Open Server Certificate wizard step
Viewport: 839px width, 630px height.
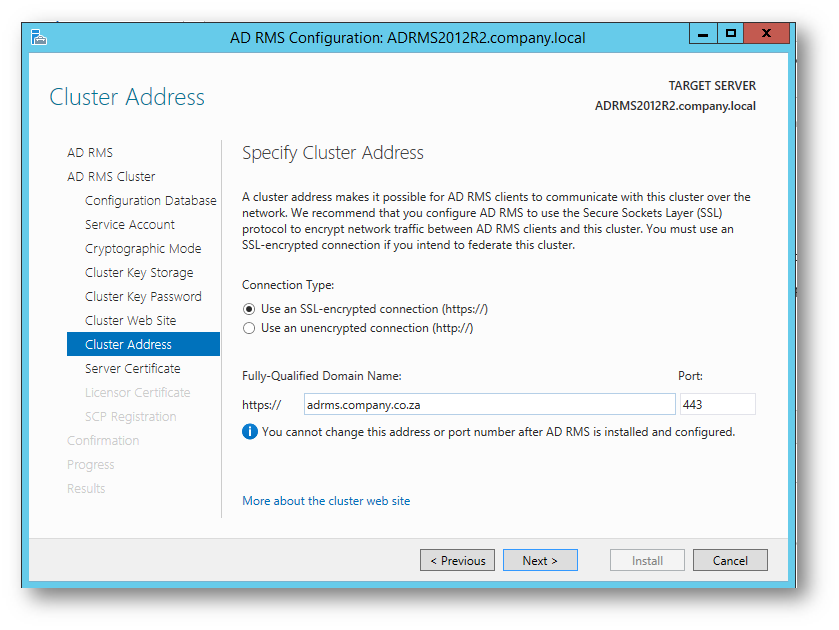coord(133,369)
